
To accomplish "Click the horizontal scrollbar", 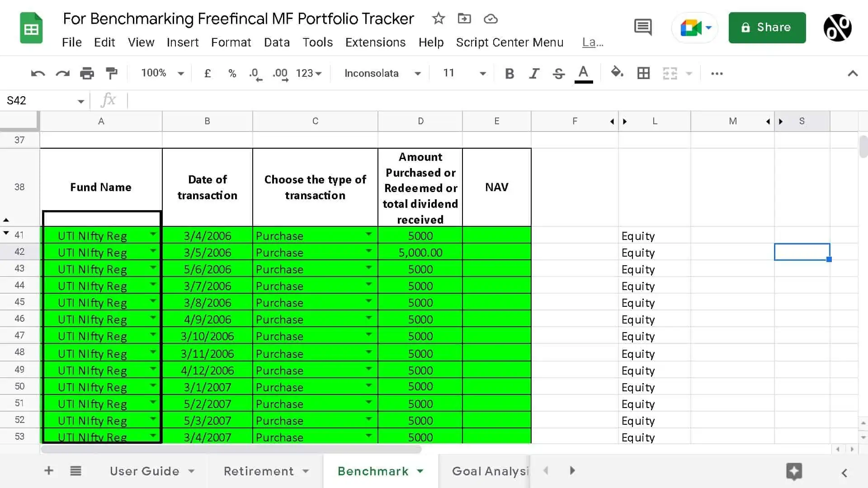I will [x=231, y=450].
